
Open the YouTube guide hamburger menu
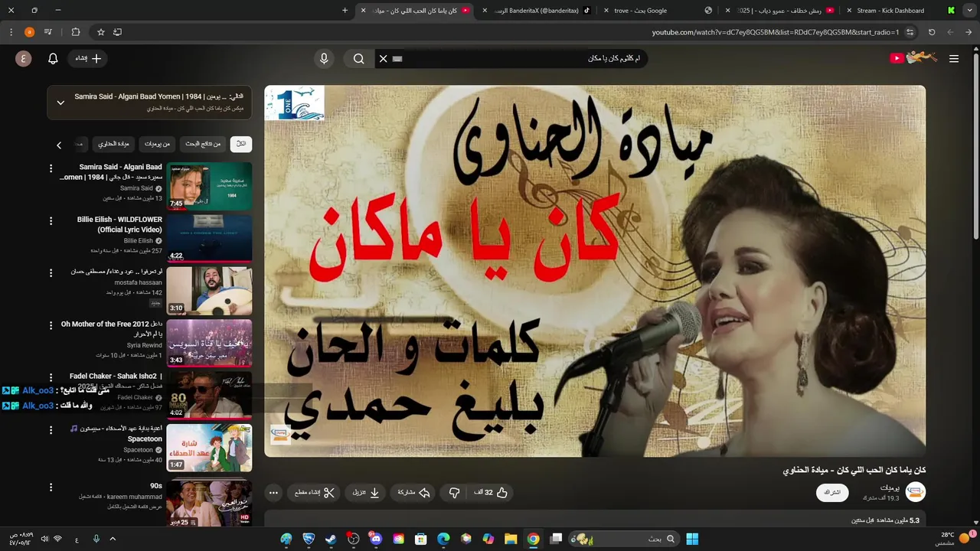point(953,59)
